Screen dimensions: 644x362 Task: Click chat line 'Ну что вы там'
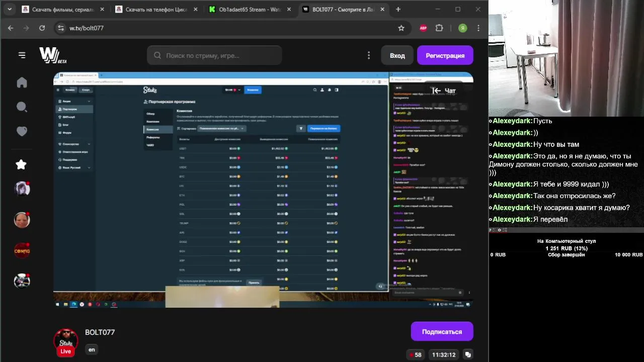(534, 144)
